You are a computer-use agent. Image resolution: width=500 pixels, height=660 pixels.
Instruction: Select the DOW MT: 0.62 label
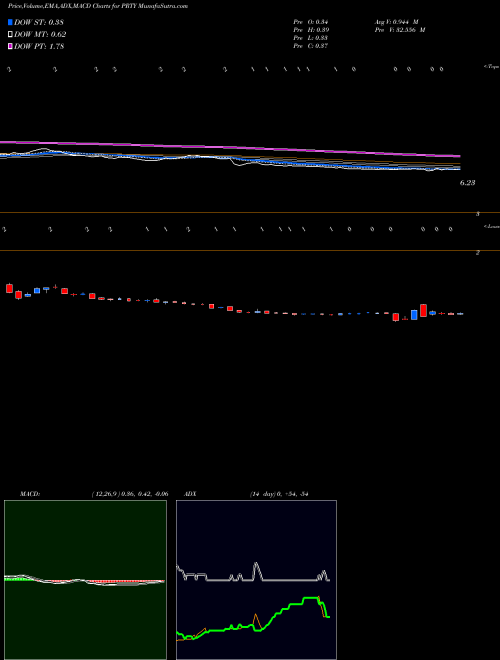(40, 35)
